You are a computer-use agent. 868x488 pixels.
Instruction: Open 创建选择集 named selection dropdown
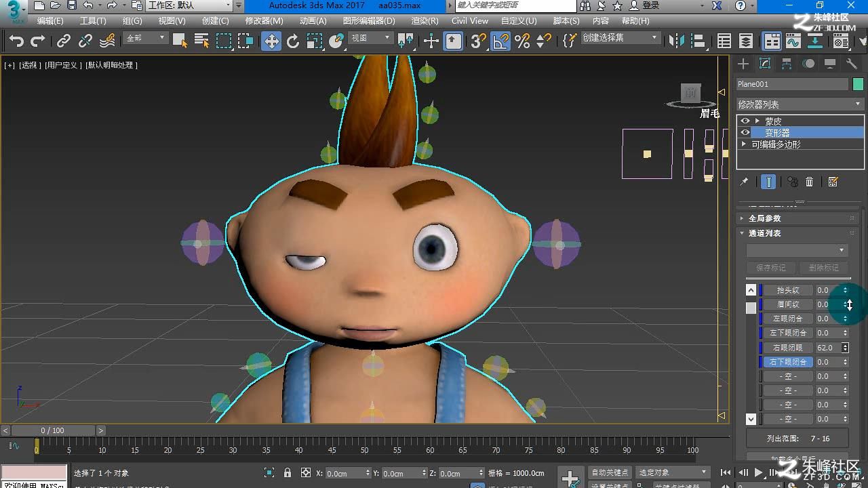coord(620,38)
